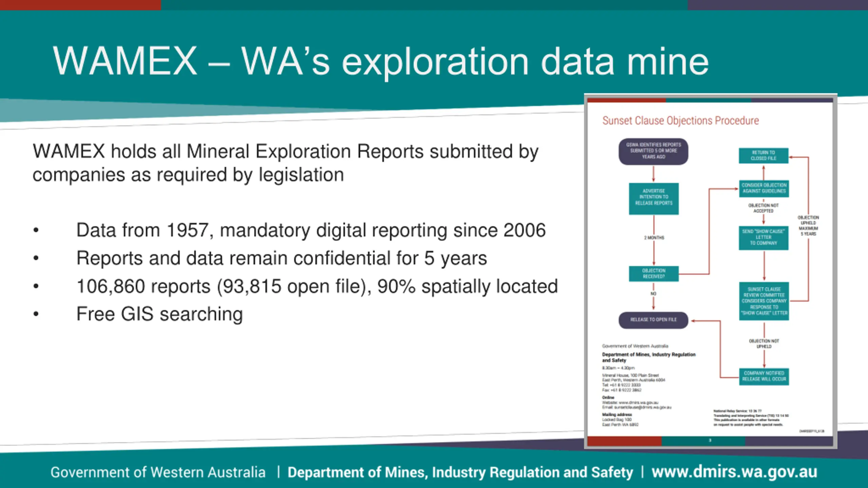The image size is (868, 488).
Task: Click the 'Release to open file' flowchart box
Action: click(x=653, y=320)
